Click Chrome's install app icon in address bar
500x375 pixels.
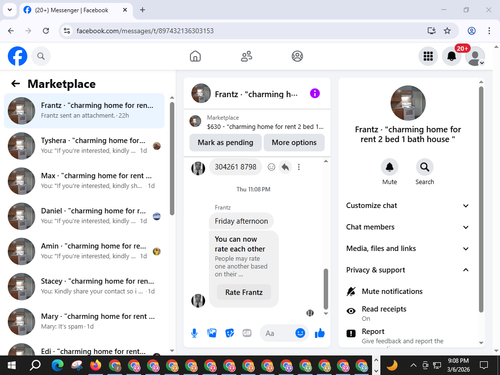tap(431, 31)
